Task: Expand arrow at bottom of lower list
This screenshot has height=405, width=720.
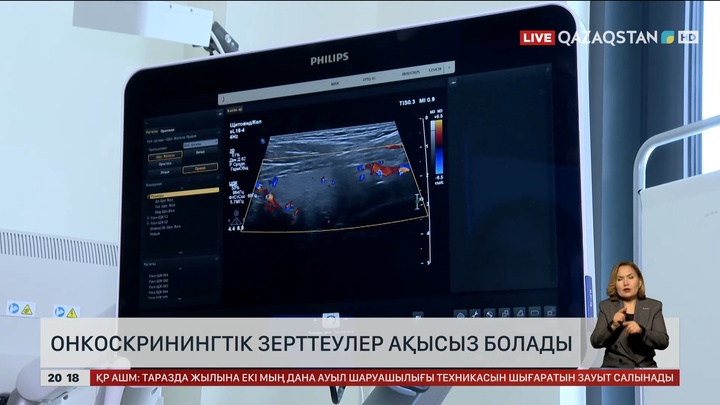Action: (180, 299)
